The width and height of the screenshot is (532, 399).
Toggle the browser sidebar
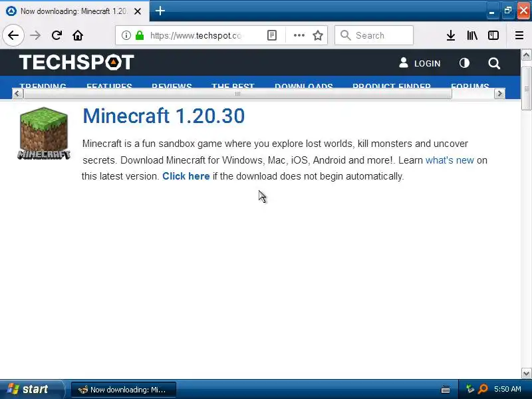point(493,35)
